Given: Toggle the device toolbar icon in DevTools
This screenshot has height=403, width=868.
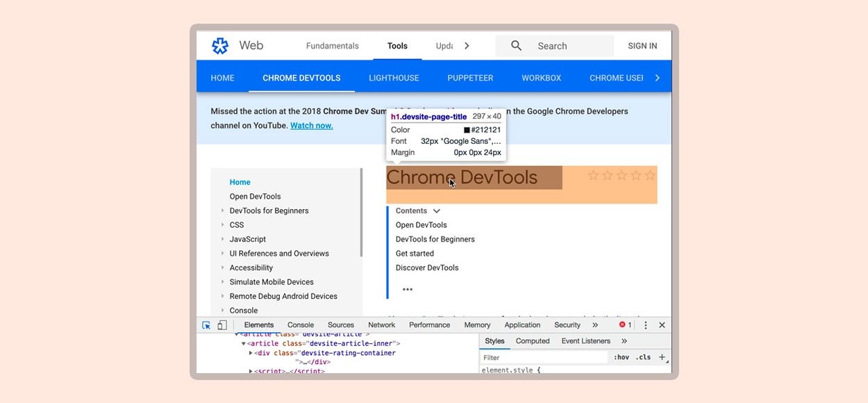Looking at the screenshot, I should coord(222,325).
